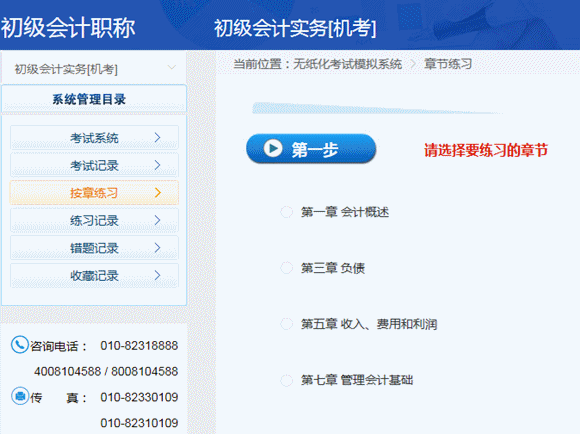Click the play icon on 第一步 button
The height and width of the screenshot is (434, 580).
pyautogui.click(x=273, y=148)
